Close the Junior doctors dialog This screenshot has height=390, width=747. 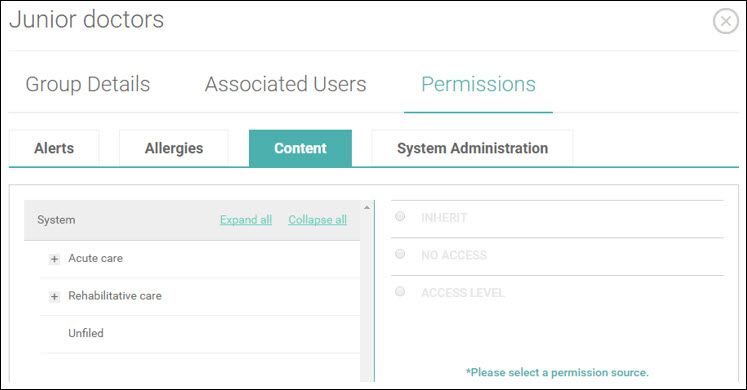(x=726, y=21)
